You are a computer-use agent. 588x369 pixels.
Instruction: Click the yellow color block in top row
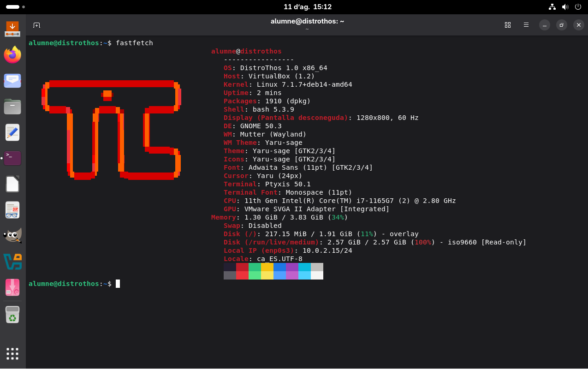pyautogui.click(x=267, y=267)
